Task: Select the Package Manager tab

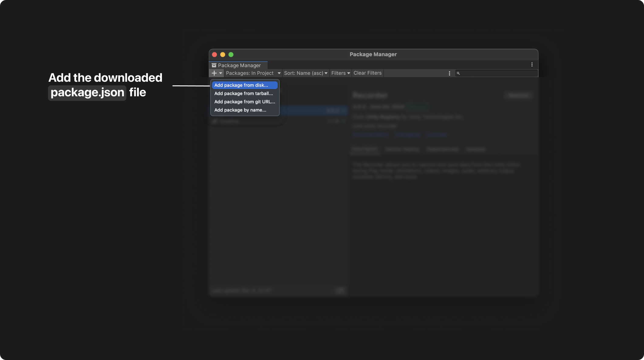Action: (238, 65)
